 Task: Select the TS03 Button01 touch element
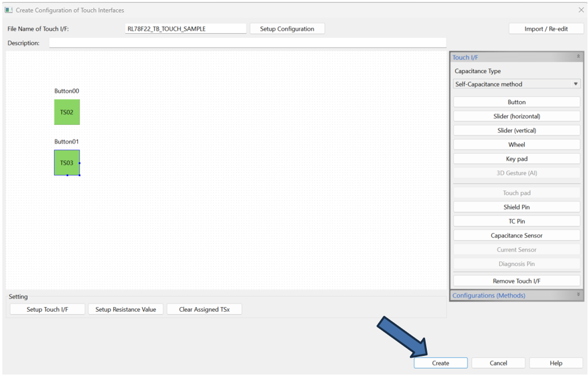[67, 163]
